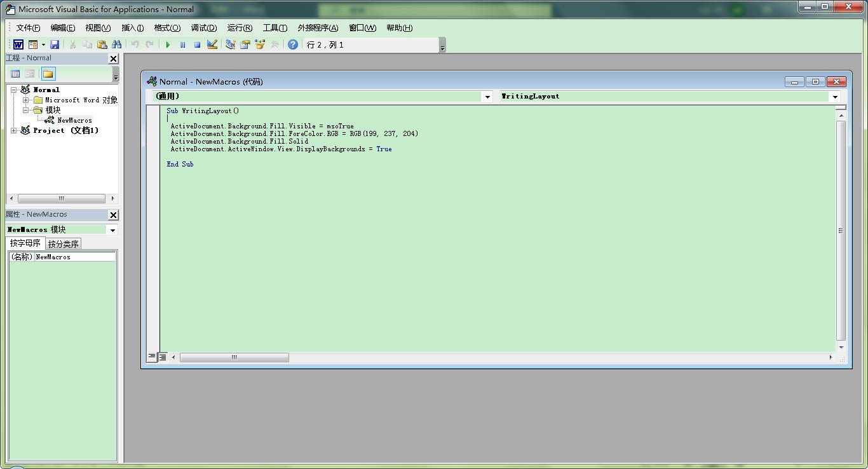
Task: Open the NewMacros 模块 object dropdown
Action: (x=112, y=230)
